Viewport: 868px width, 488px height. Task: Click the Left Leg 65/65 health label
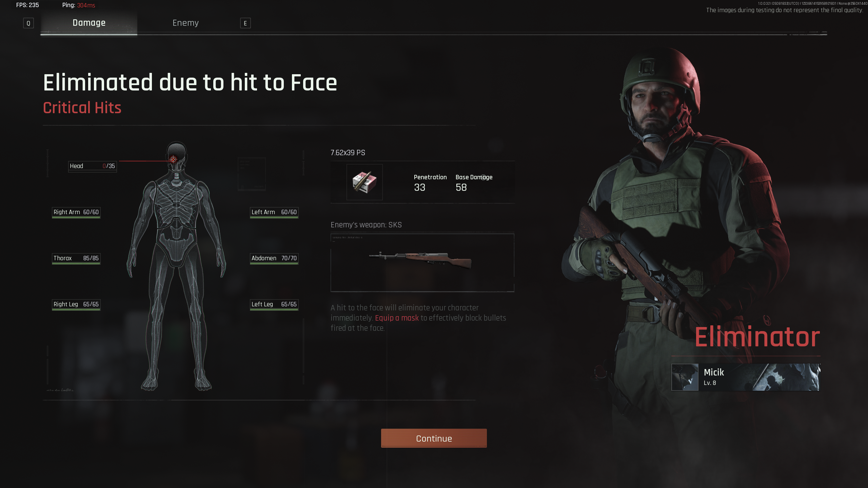tap(274, 305)
